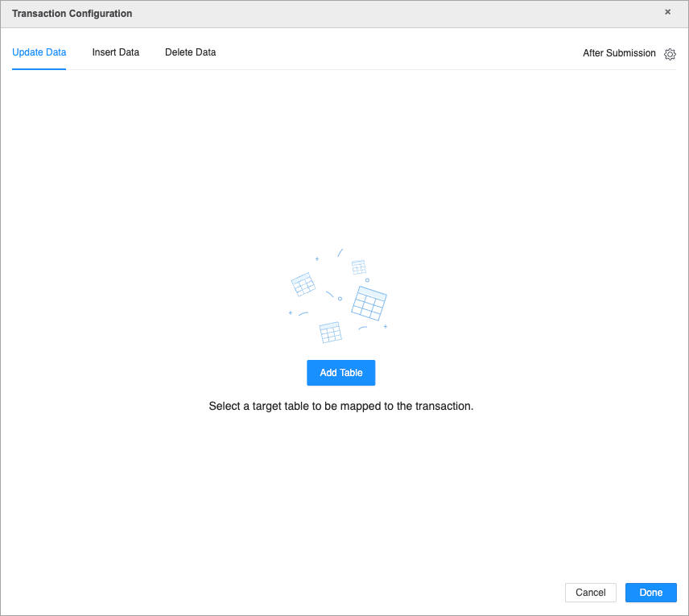Viewport: 689px width, 616px height.
Task: Confirm with the Done button
Action: point(650,593)
